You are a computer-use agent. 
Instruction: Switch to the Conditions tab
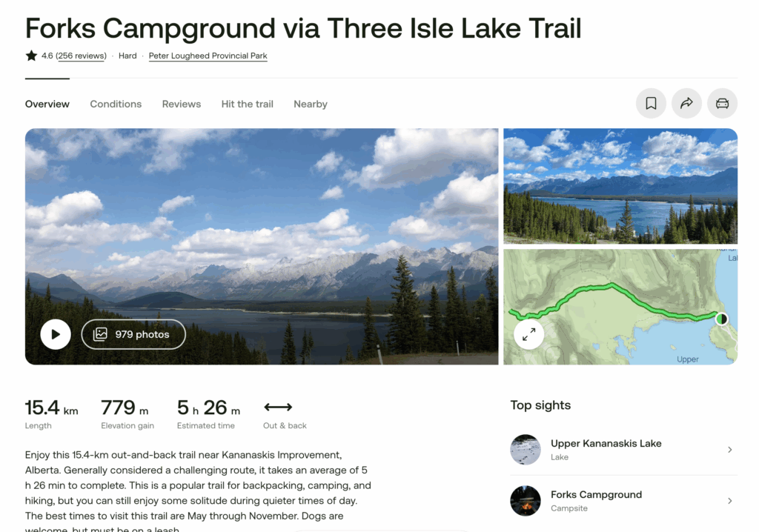tap(116, 104)
